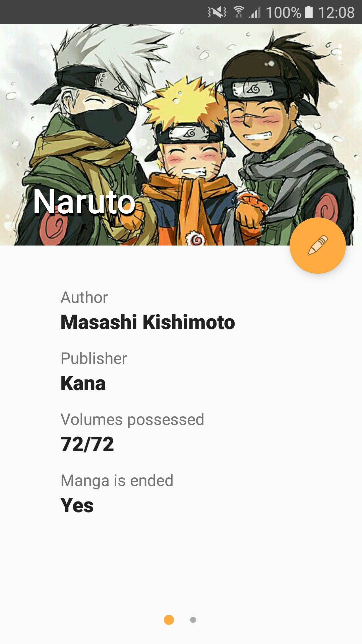
Task: Tap the 100% battery percentage text
Action: point(283,13)
